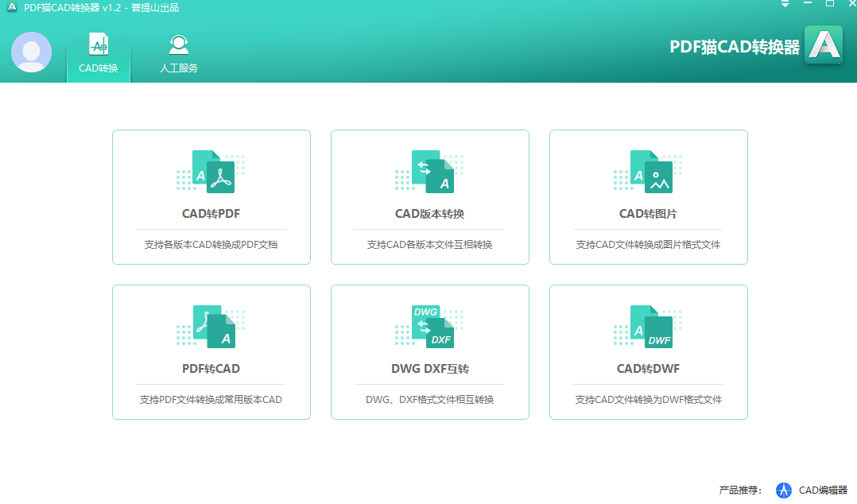Open the DWG DXF互转 tool
The image size is (857, 504).
coord(429,351)
